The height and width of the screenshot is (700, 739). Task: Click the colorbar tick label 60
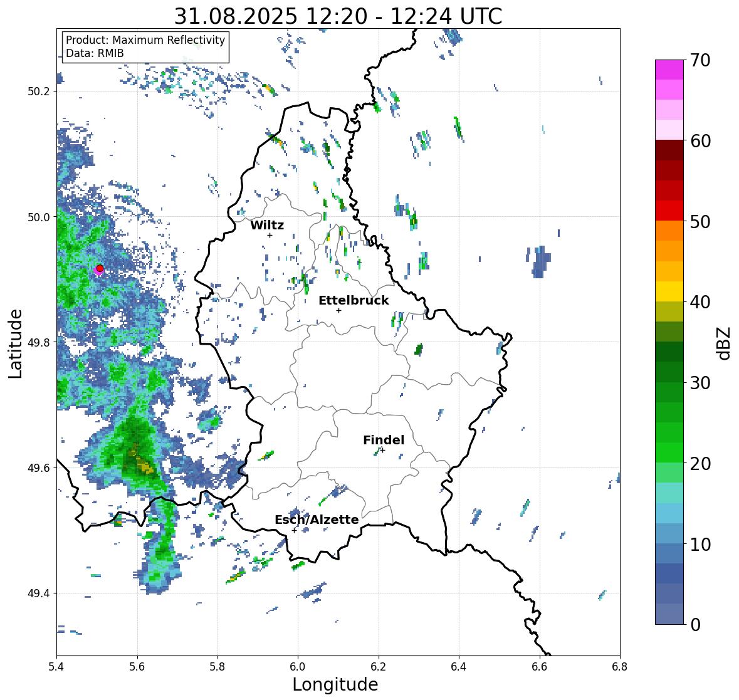point(700,141)
